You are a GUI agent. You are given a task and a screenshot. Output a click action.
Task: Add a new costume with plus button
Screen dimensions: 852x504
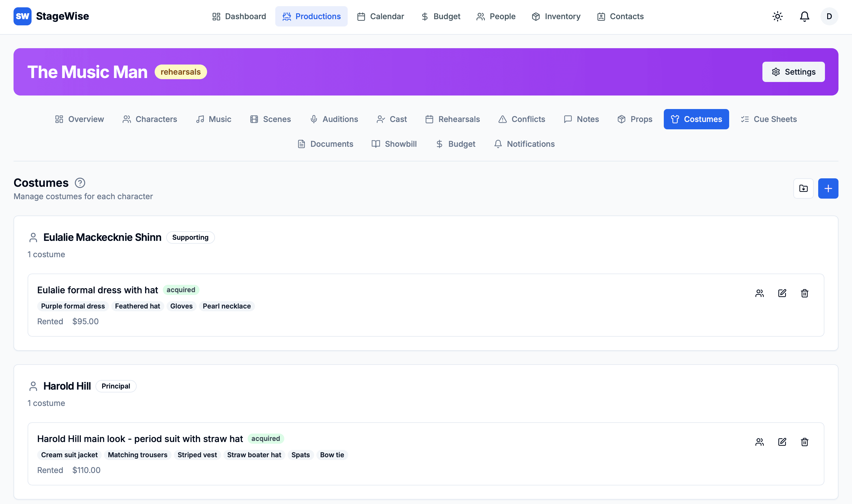click(828, 188)
